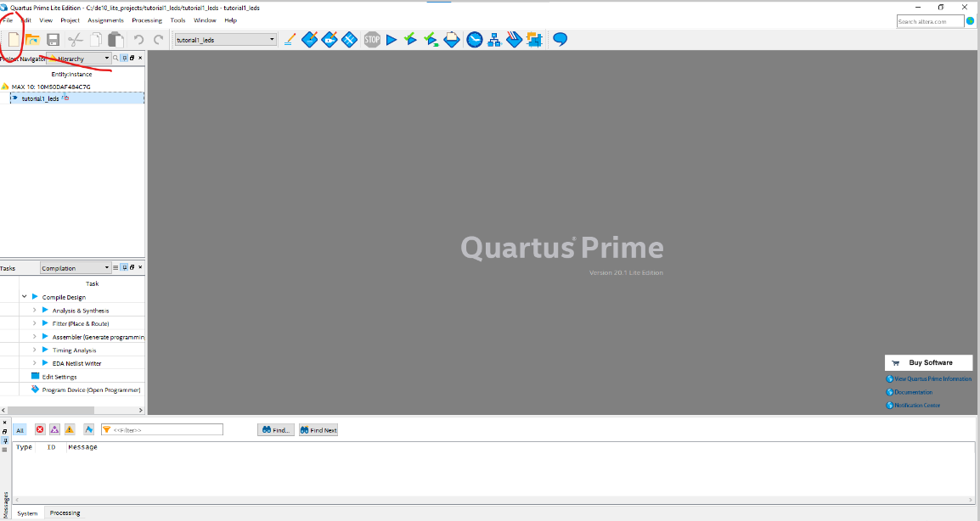Click the Search altera.com field
Image resolution: width=980 pixels, height=521 pixels.
click(930, 21)
